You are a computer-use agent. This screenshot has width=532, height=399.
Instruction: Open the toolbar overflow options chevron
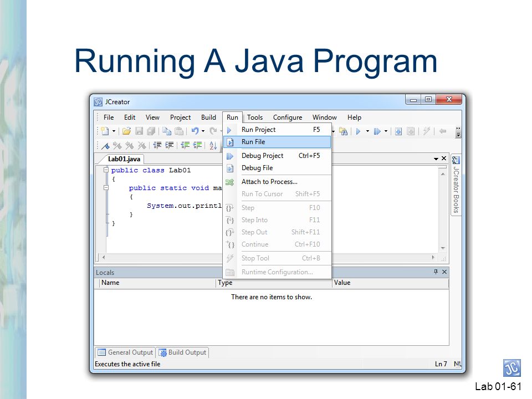(458, 132)
